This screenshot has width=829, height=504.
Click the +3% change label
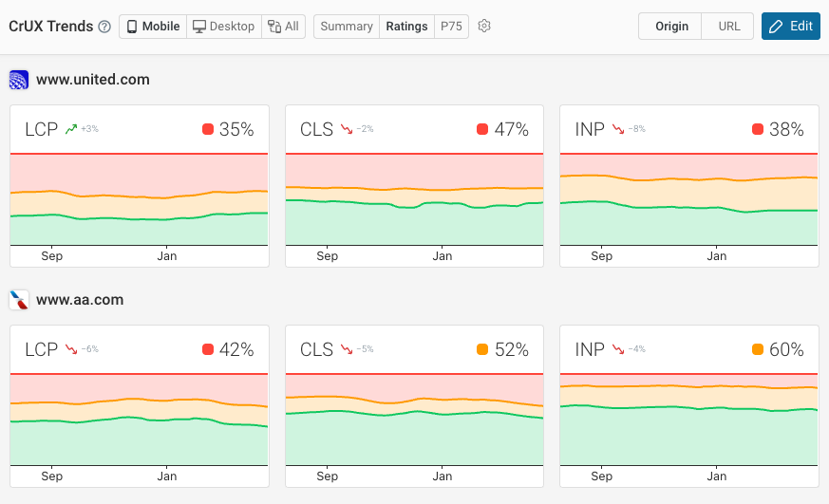coord(90,129)
